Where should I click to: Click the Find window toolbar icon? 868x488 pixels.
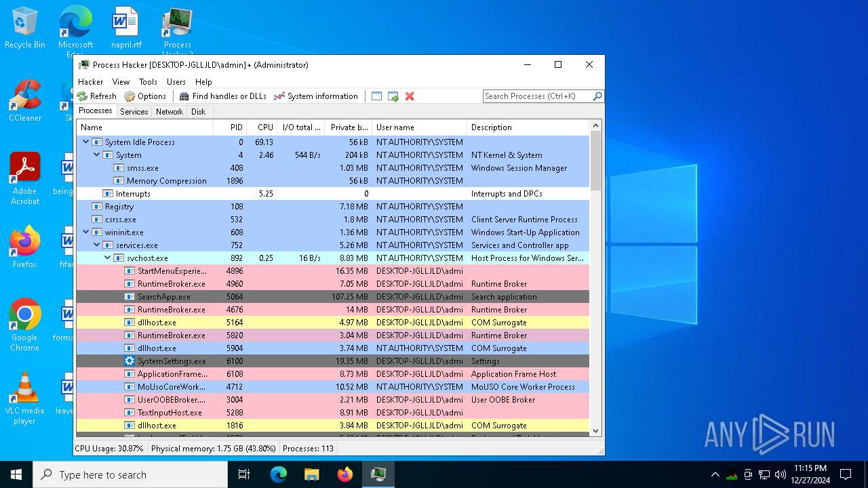click(377, 96)
